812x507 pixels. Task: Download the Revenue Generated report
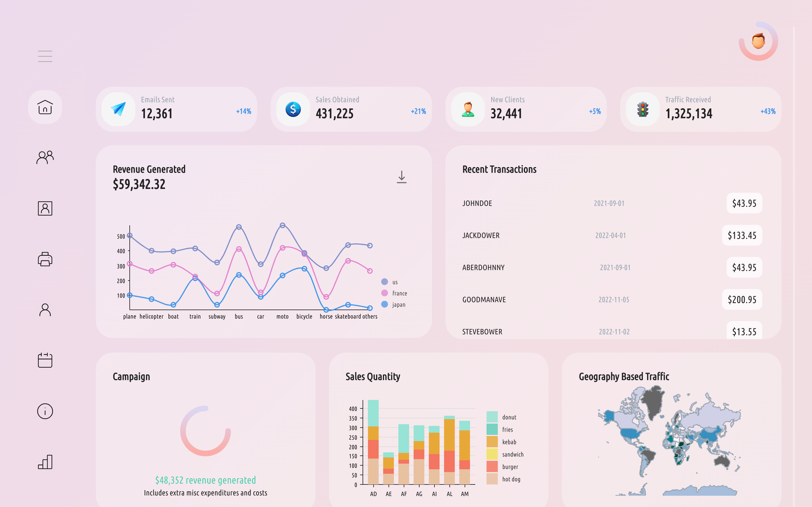[x=402, y=177]
